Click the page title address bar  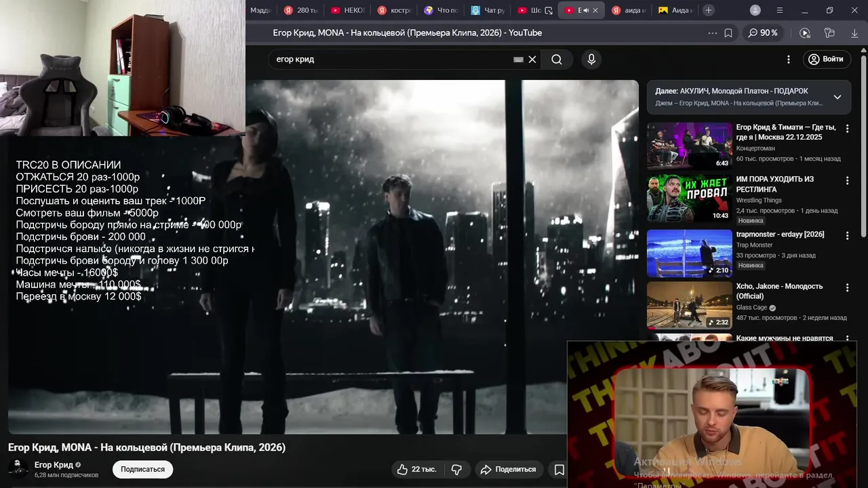(x=407, y=33)
